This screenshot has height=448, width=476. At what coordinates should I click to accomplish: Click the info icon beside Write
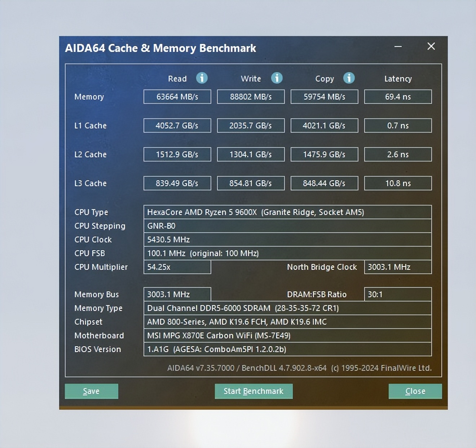click(277, 78)
